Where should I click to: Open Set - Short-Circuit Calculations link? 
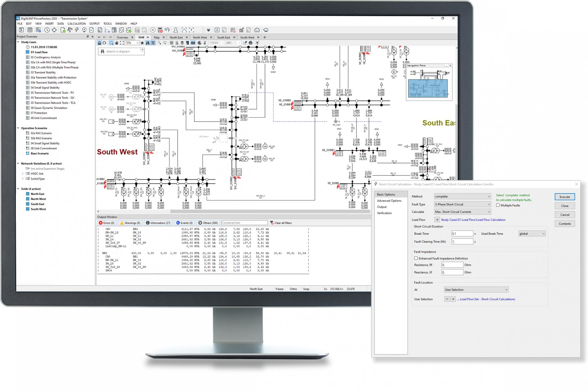(x=486, y=299)
